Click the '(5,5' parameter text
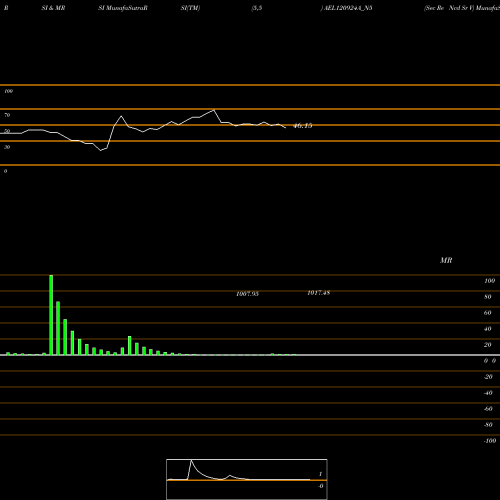The width and height of the screenshot is (500, 500). 257,8
